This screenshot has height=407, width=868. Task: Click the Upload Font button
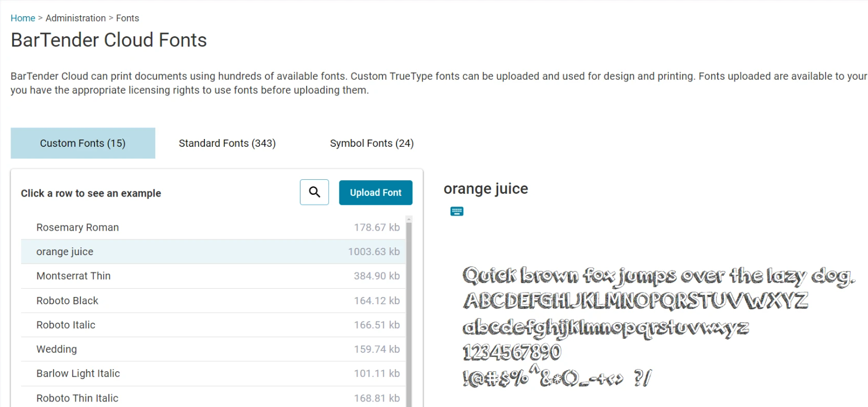376,193
